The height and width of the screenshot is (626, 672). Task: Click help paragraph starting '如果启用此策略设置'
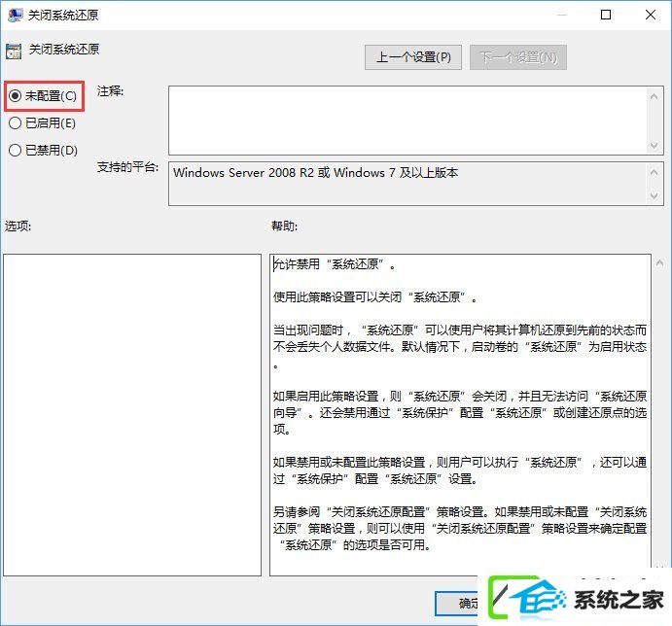point(460,412)
